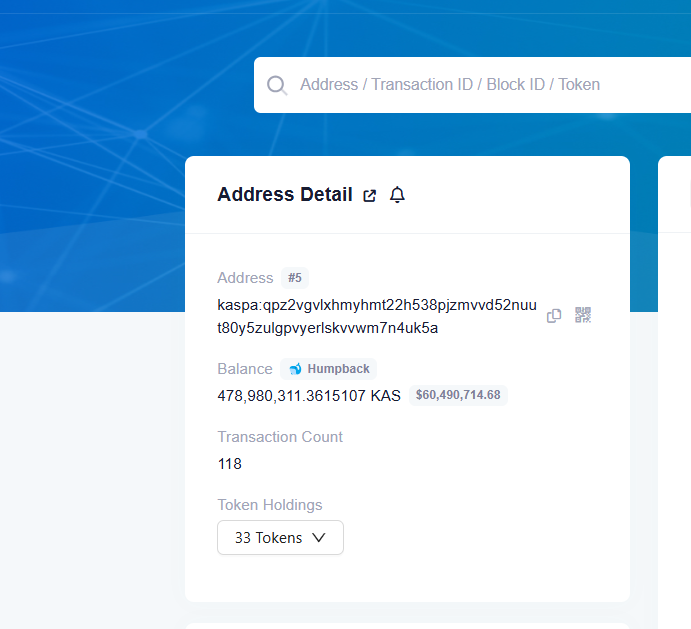Click the Token Holdings label
The image size is (691, 629).
(270, 505)
